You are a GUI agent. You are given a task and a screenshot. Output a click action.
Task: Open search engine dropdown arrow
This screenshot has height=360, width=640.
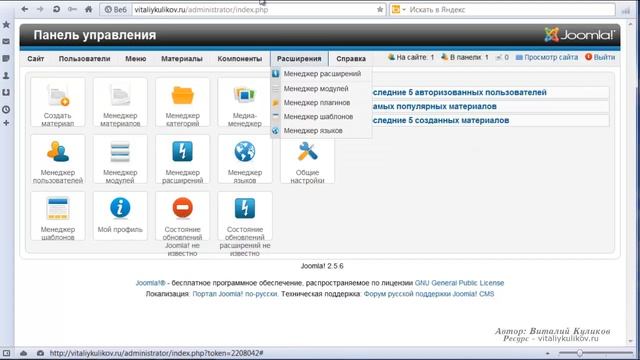(404, 9)
